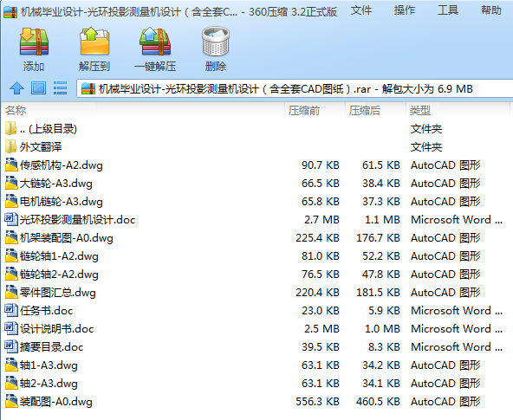Sort by the 压缩前 column header
The width and height of the screenshot is (513, 420).
point(304,111)
